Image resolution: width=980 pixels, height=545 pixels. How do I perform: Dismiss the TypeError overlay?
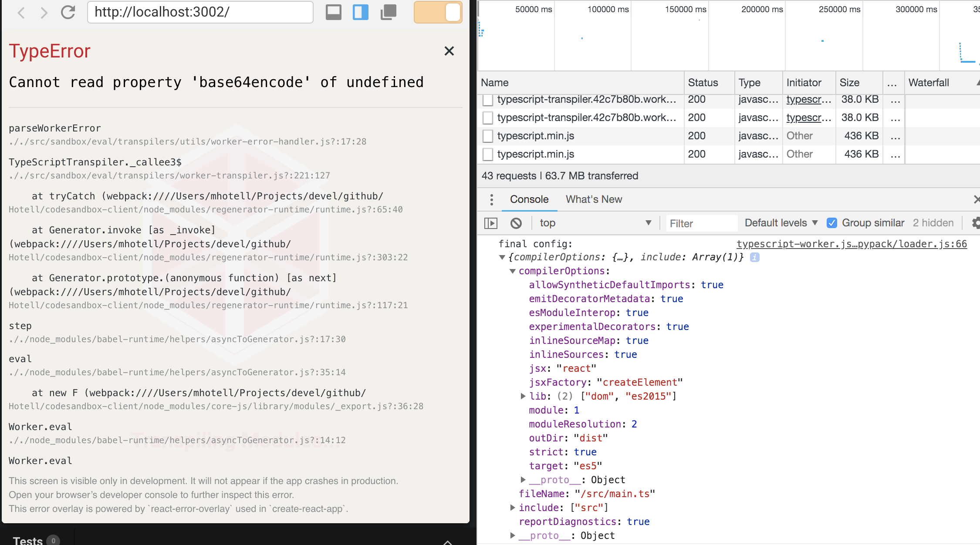449,51
